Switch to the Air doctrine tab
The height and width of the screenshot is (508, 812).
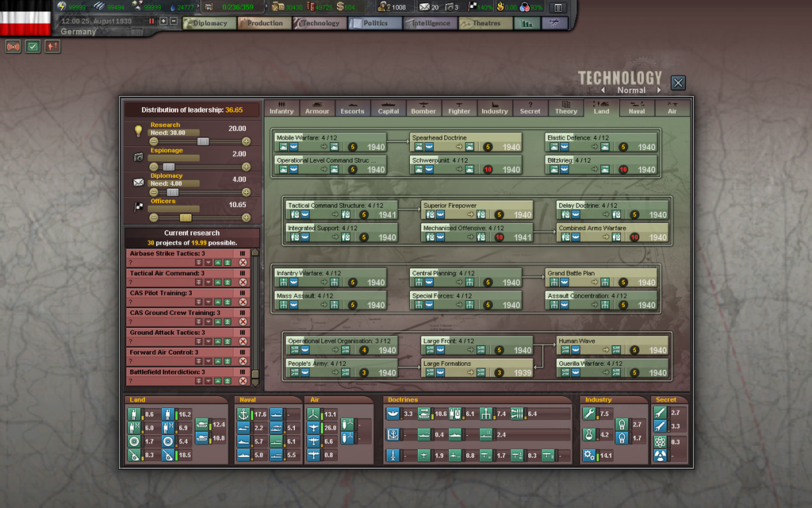click(x=672, y=108)
